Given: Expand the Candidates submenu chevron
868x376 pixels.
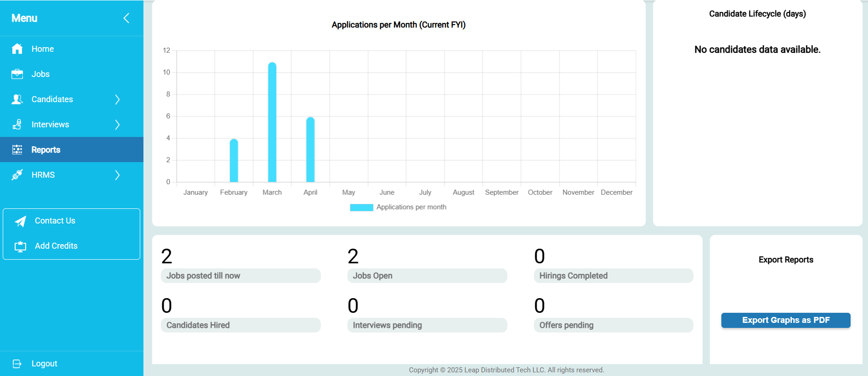Looking at the screenshot, I should [x=117, y=99].
